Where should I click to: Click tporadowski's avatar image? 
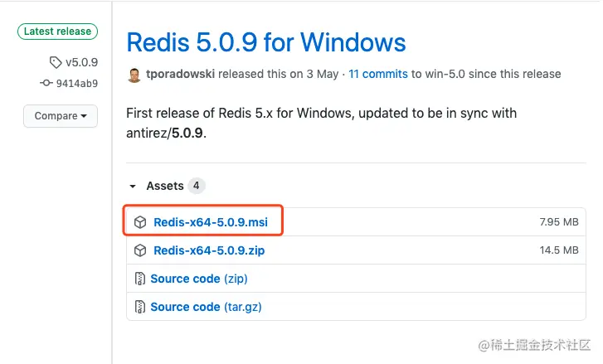click(134, 75)
